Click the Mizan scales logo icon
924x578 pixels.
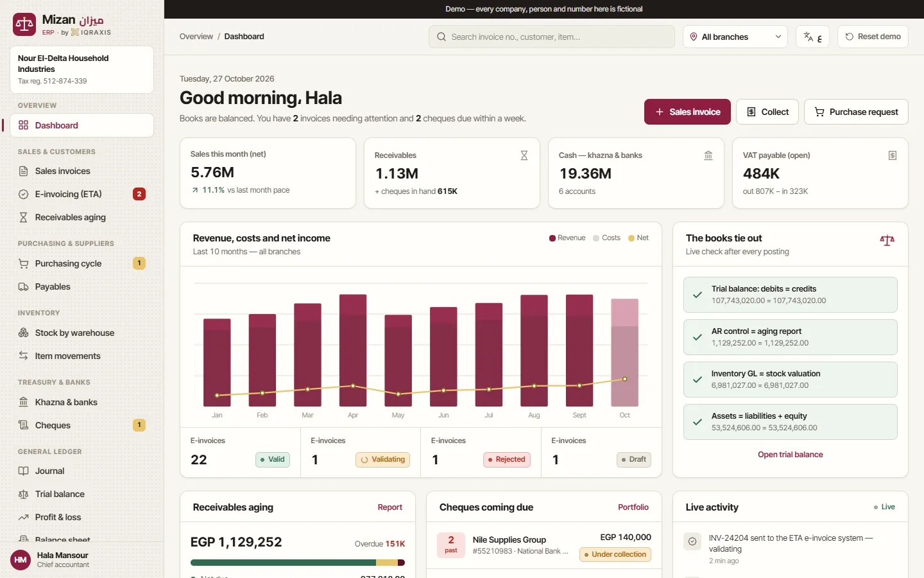pyautogui.click(x=24, y=25)
